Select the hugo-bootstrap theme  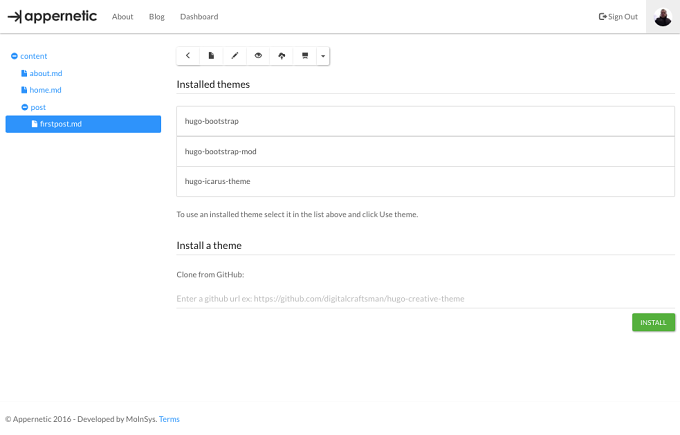pyautogui.click(x=425, y=121)
